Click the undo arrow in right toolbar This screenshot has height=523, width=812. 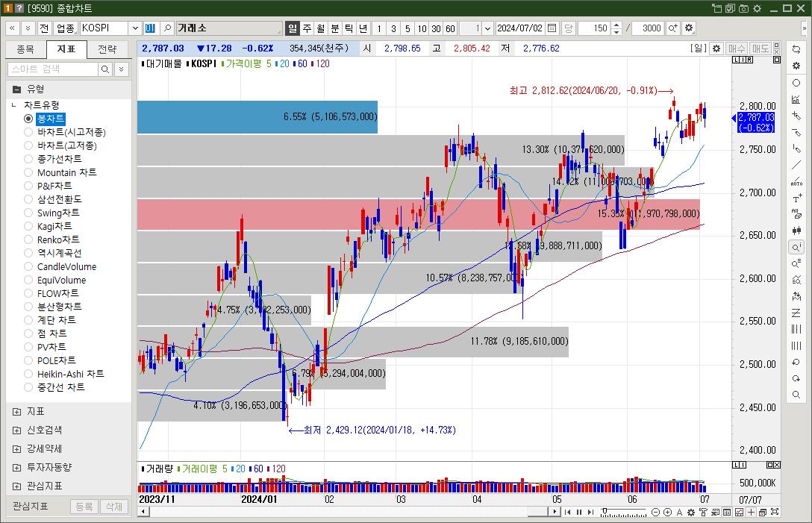point(796,363)
